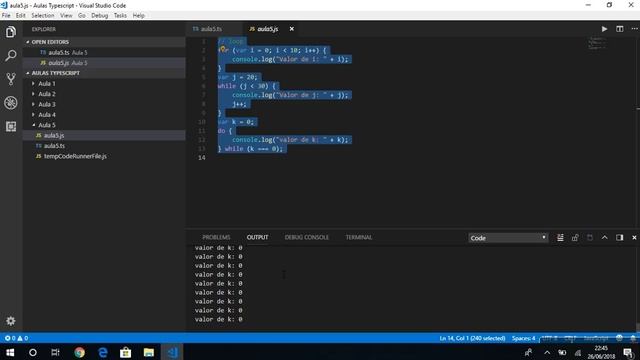
Task: Open the Selection menu
Action: (42, 16)
